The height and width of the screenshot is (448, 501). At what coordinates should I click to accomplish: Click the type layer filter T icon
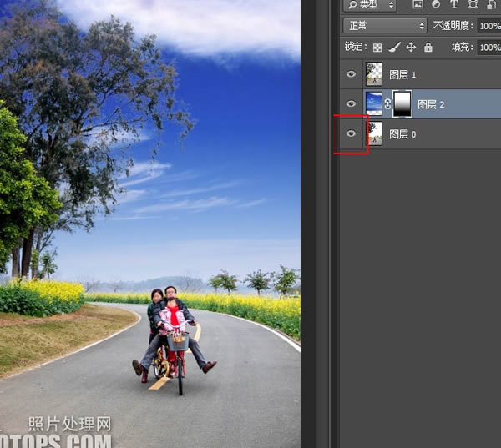[453, 4]
